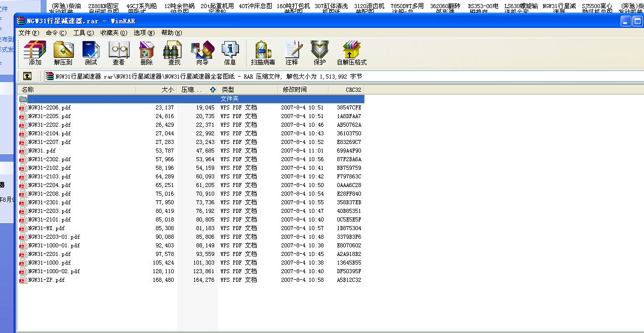644x333 pixels.
Task: Open the Favorites (收藏夹) menu
Action: tap(113, 32)
